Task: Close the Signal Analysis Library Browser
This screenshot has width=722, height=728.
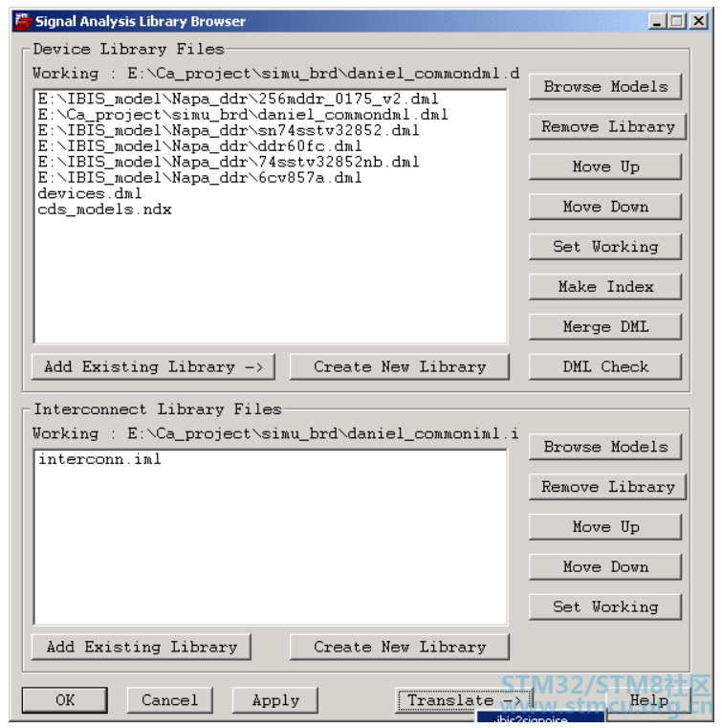Action: pyautogui.click(x=698, y=21)
